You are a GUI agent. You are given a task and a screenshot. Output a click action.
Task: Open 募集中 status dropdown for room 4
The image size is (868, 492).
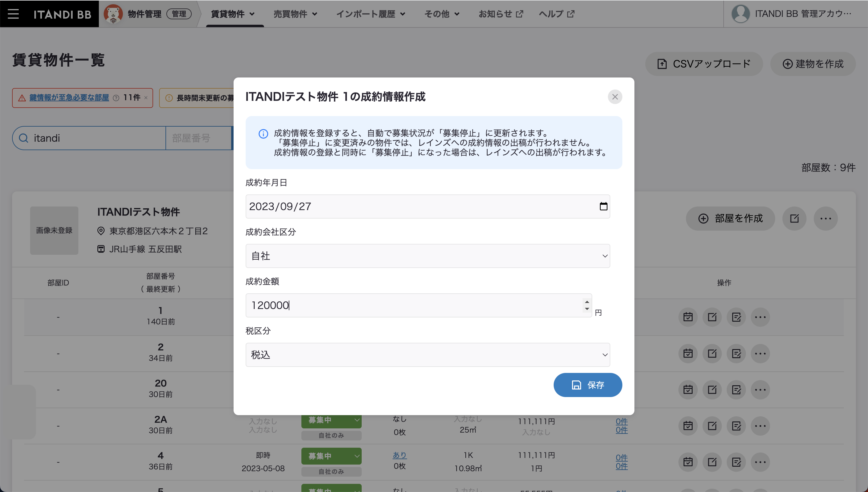click(331, 456)
